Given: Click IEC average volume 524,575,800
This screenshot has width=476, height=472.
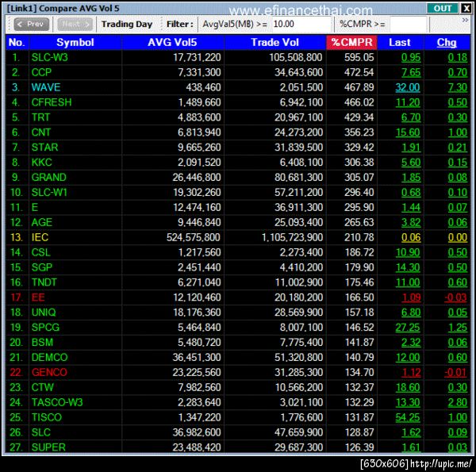Looking at the screenshot, I should 194,237.
